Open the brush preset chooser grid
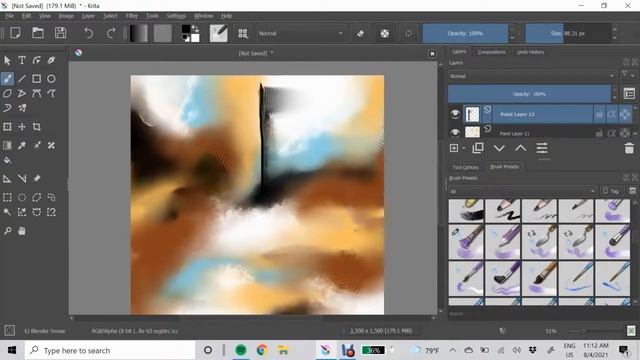The image size is (640, 360). point(243,33)
